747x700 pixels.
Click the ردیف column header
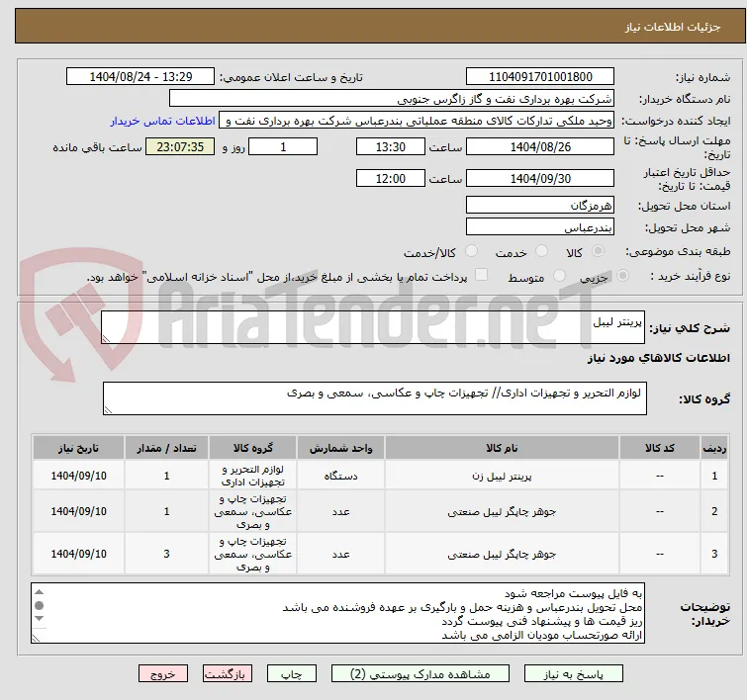(x=714, y=448)
